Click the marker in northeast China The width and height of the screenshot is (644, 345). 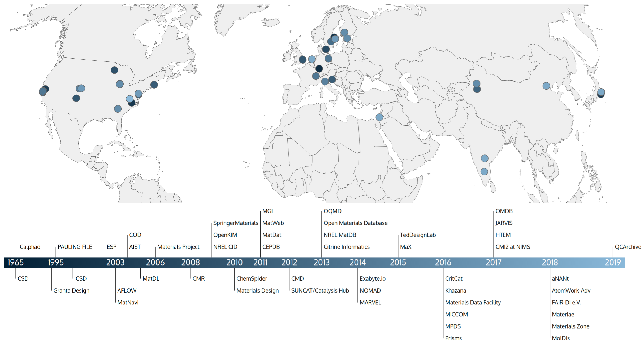[x=546, y=86]
